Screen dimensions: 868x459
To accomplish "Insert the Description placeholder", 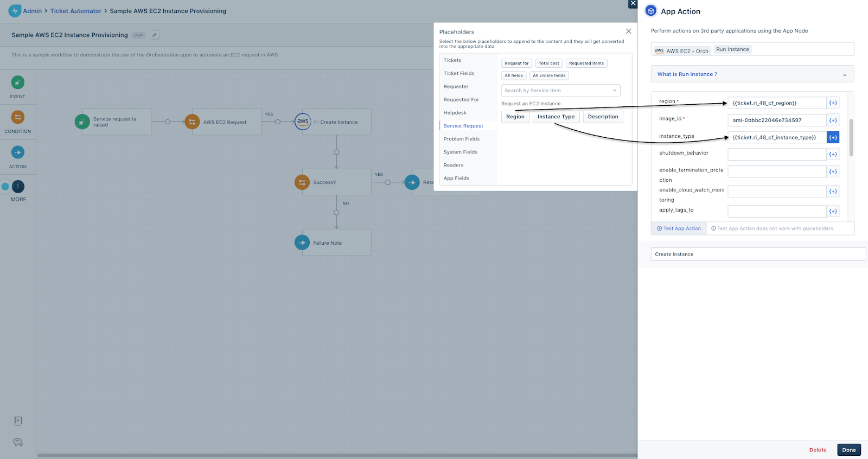I will (603, 117).
